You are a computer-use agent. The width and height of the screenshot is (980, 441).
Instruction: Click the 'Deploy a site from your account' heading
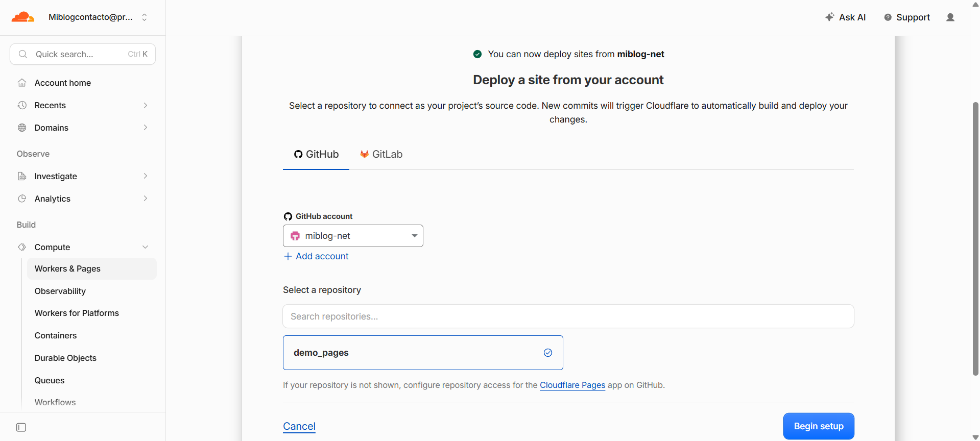568,80
